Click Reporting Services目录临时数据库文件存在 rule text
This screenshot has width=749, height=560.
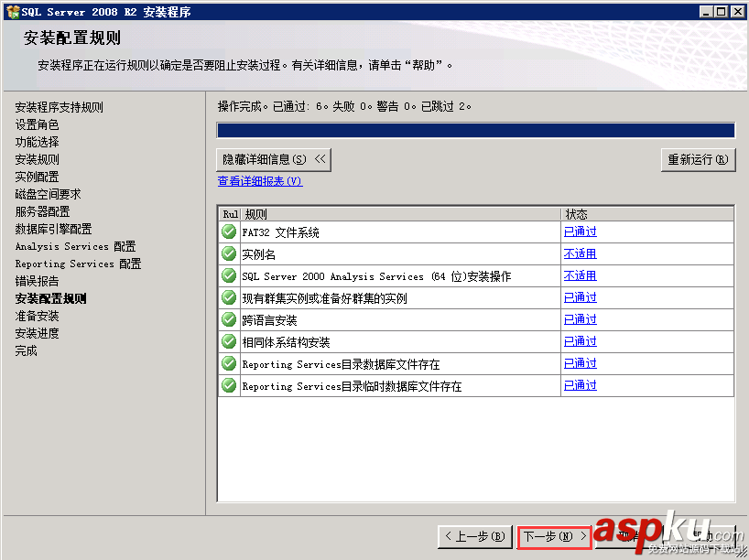point(352,386)
